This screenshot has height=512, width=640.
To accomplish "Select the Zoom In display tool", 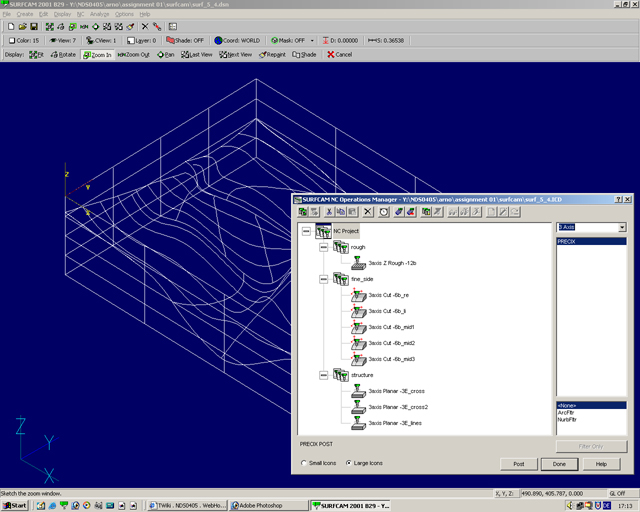I will 97,55.
